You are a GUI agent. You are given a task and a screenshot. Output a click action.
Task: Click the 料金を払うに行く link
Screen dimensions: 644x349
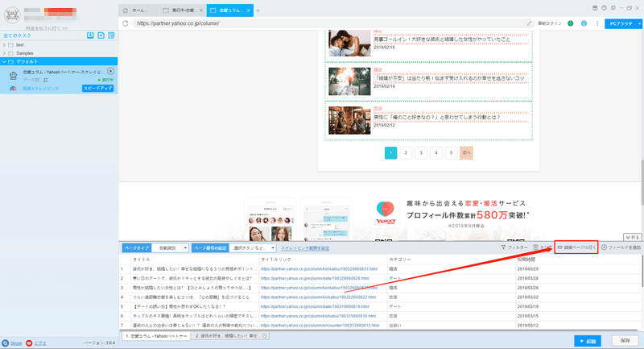tap(47, 28)
